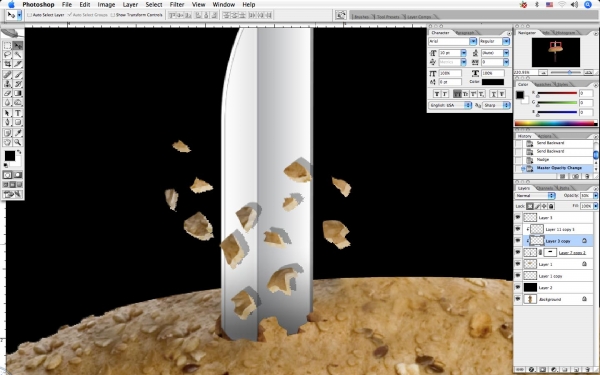Open font size dropdown
The height and width of the screenshot is (375, 600).
(x=463, y=53)
